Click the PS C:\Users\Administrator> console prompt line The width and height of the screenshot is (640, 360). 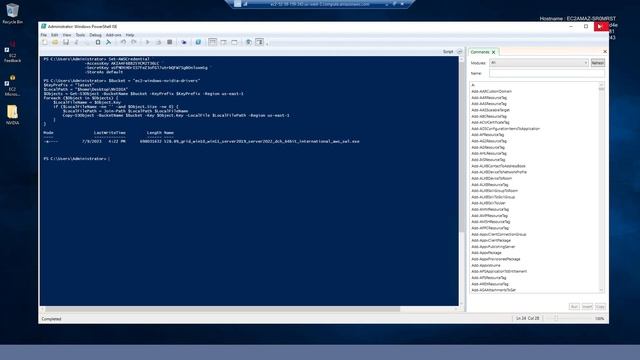(x=77, y=158)
